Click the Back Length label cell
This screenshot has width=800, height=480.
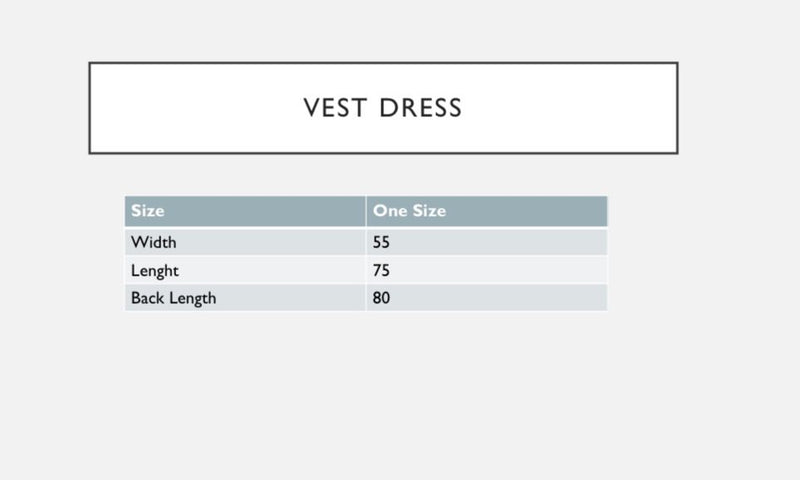click(173, 298)
